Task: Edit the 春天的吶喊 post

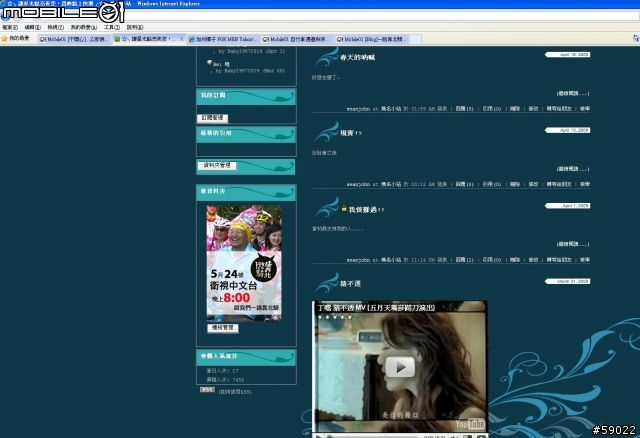Action: pyautogui.click(x=533, y=109)
